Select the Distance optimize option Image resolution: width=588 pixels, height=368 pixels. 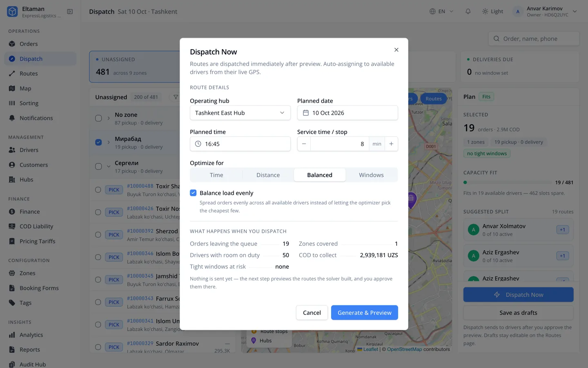coord(268,175)
